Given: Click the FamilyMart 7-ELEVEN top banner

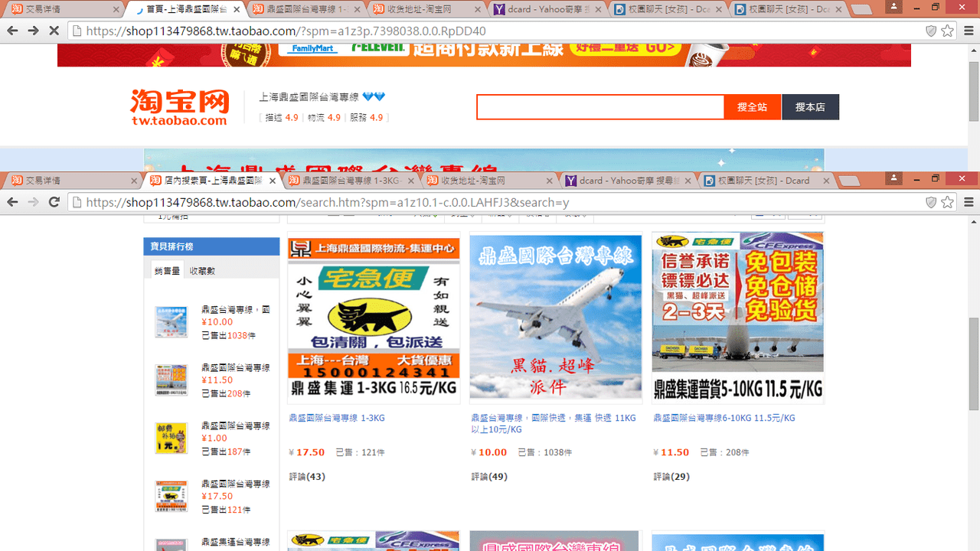Looking at the screenshot, I should [x=484, y=54].
